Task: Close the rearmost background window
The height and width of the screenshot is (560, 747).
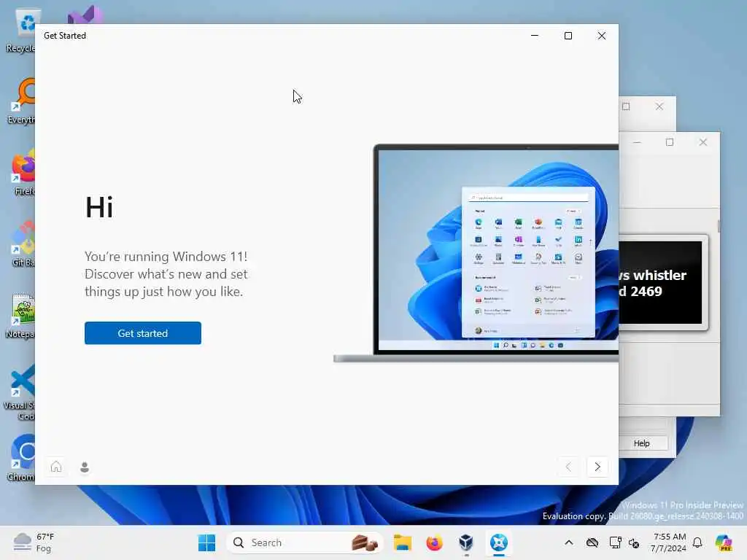Action: click(x=659, y=106)
